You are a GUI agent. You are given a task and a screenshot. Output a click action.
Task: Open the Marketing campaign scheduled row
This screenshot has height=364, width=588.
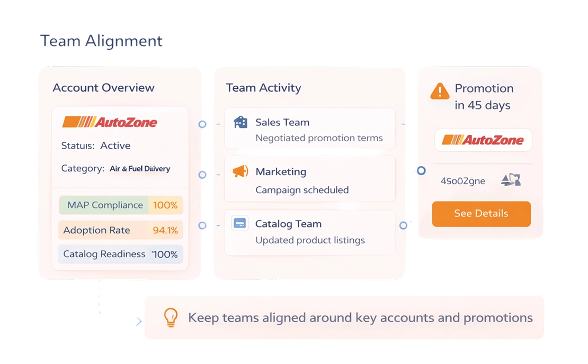point(309,180)
